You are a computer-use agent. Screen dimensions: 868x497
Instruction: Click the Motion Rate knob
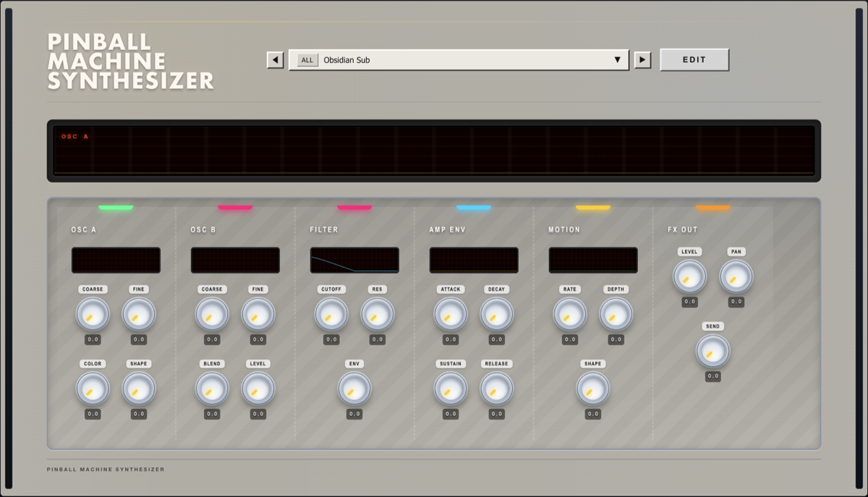[x=570, y=315]
